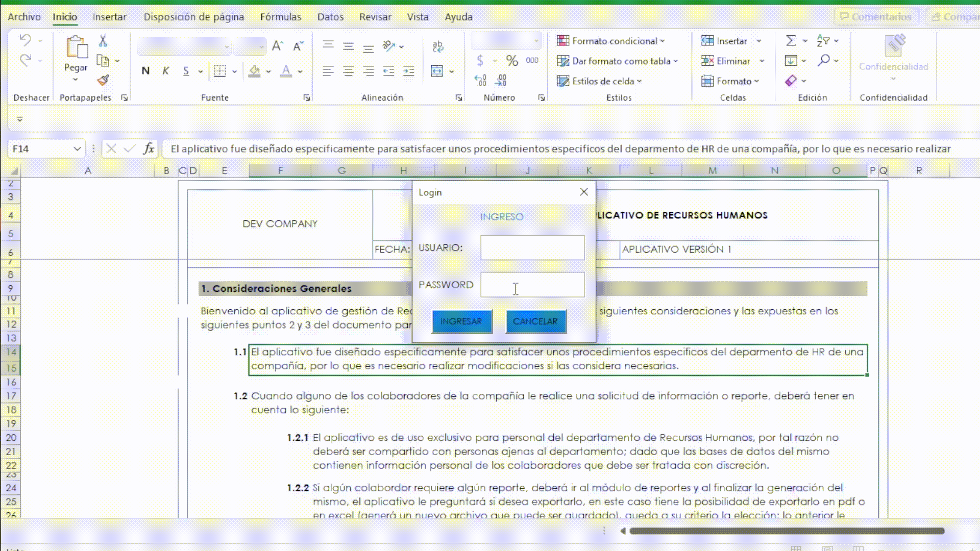Open the Fórmulas ribbon tab
Image resolution: width=980 pixels, height=551 pixels.
[x=280, y=17]
